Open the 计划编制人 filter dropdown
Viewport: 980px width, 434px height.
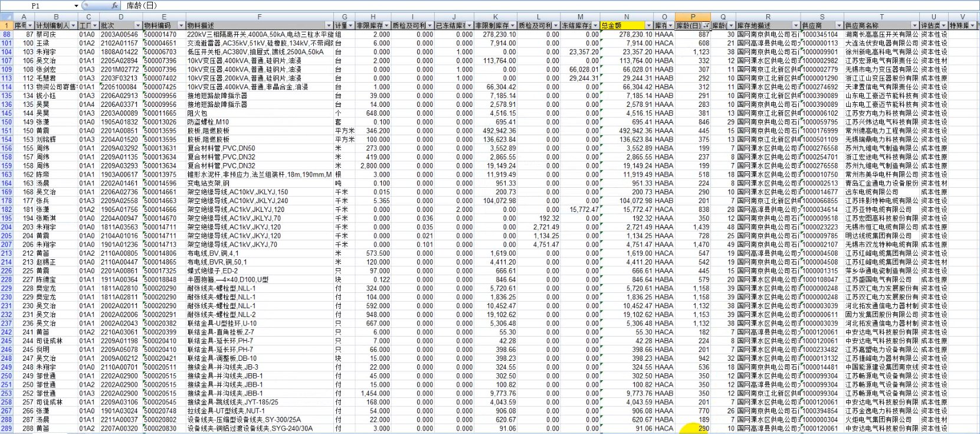[73, 26]
